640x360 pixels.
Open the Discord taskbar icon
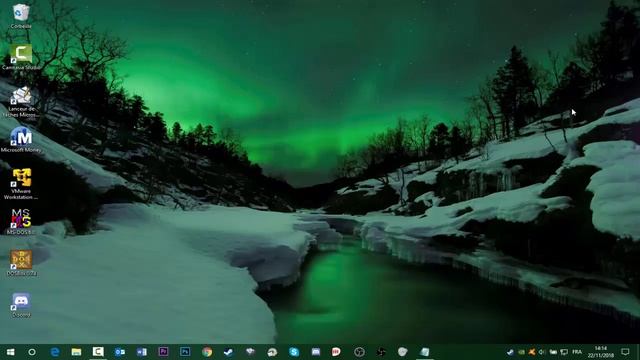(316, 352)
